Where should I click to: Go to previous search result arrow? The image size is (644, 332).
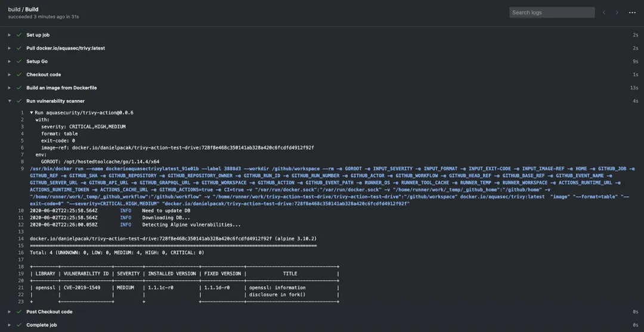pos(603,13)
